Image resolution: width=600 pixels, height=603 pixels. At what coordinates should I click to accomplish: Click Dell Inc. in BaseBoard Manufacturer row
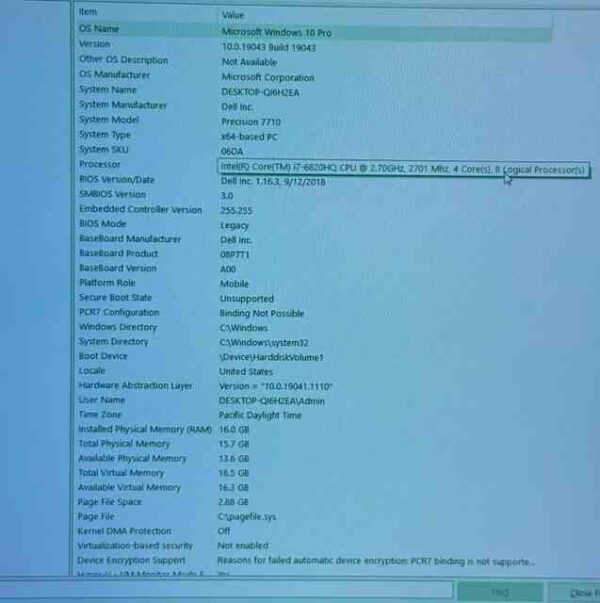[x=236, y=240]
